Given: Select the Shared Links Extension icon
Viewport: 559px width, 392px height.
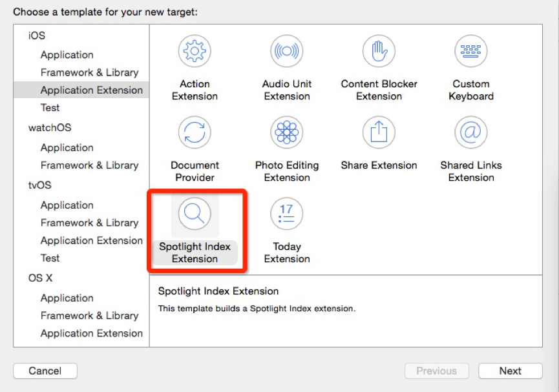Looking at the screenshot, I should pyautogui.click(x=471, y=132).
